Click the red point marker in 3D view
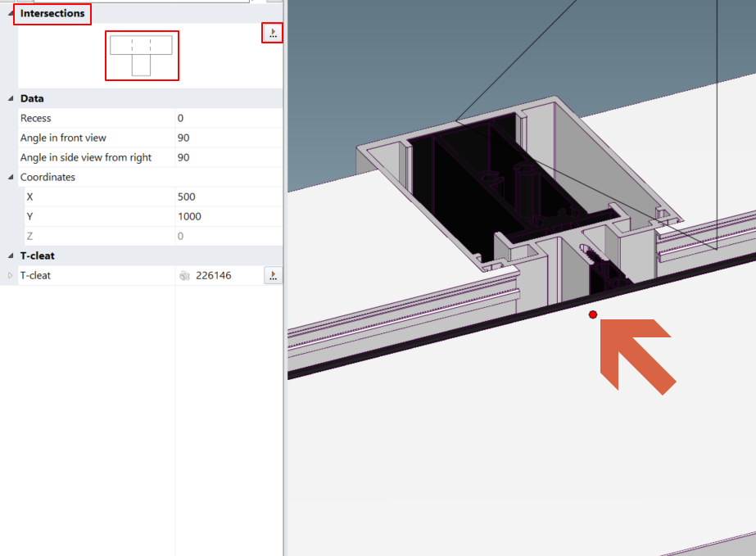Image resolution: width=756 pixels, height=556 pixels. 593,314
